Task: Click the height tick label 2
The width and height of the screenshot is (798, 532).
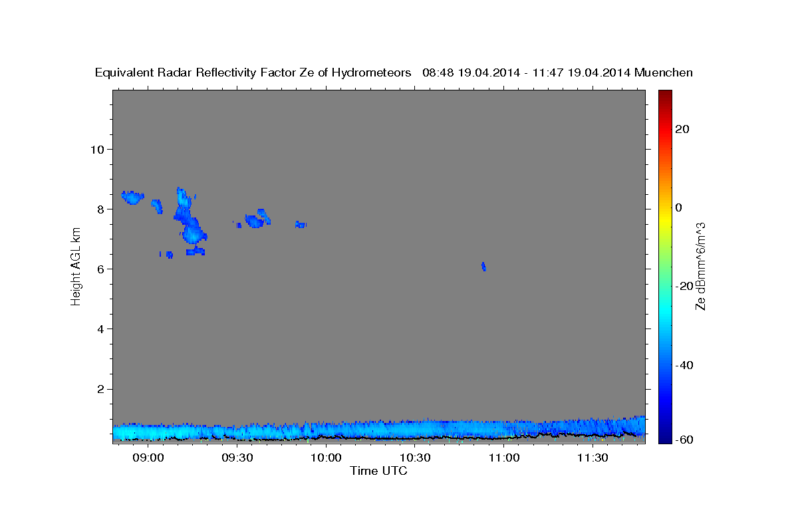Action: click(x=100, y=389)
